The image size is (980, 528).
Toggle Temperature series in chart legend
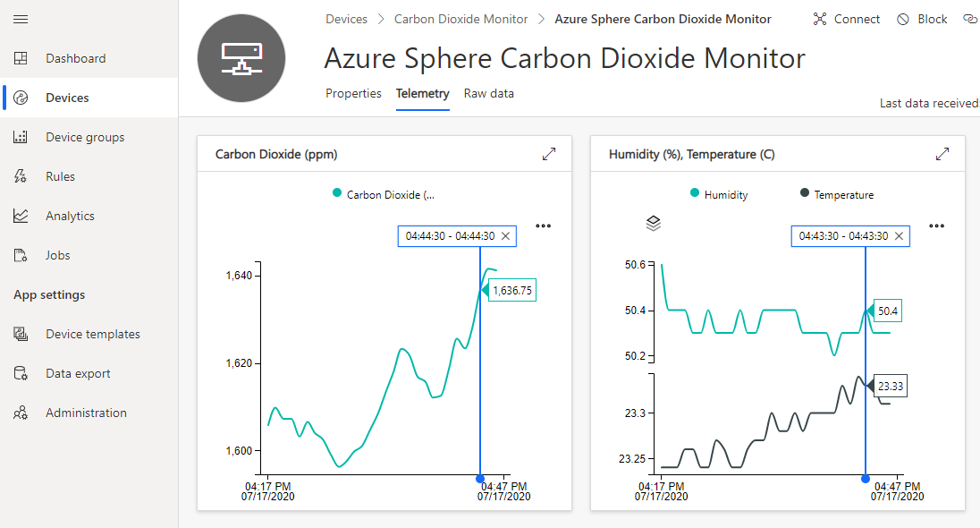coord(837,194)
